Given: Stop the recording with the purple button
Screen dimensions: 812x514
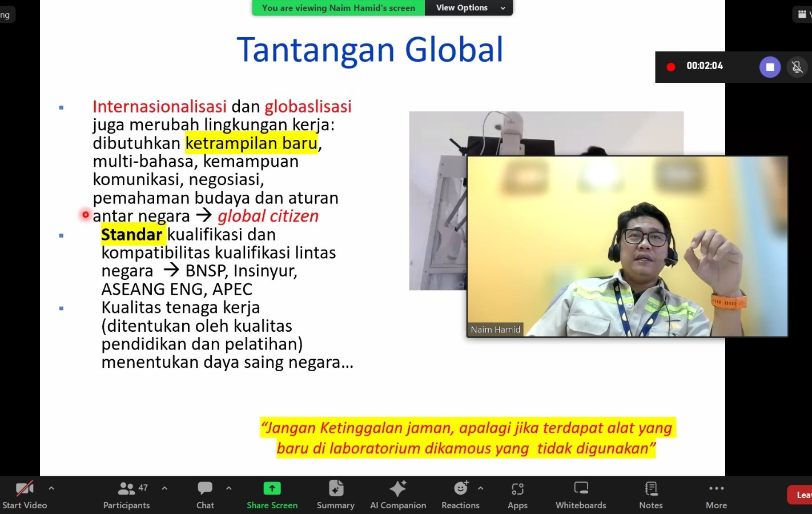Looking at the screenshot, I should tap(770, 67).
